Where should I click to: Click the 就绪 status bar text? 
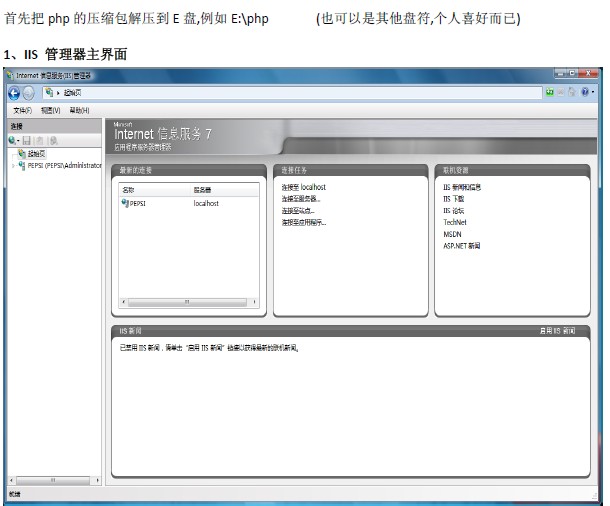point(14,494)
